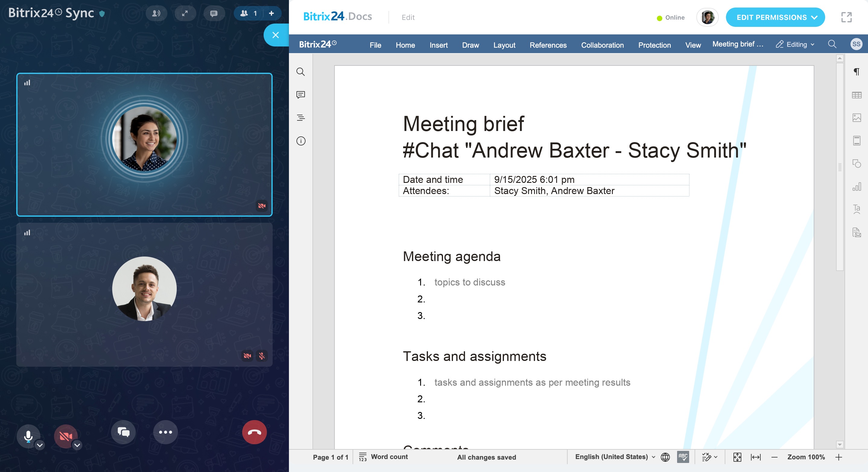Click the globe document language icon
Viewport: 868px width, 472px height.
point(665,457)
